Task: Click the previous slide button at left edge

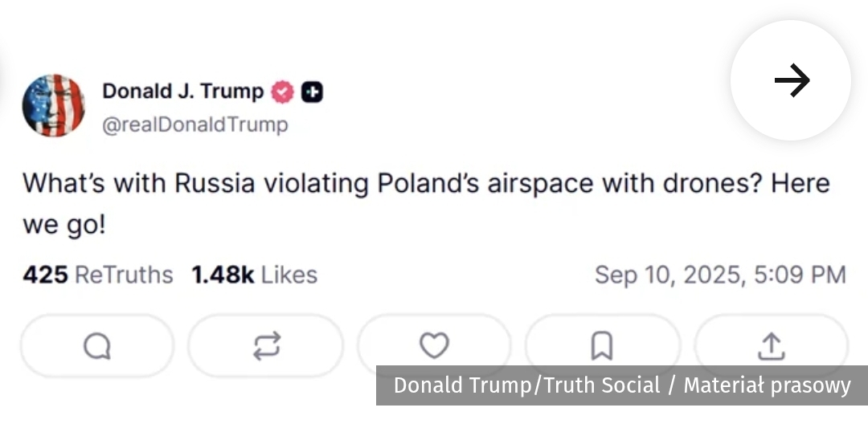Action: click(x=2, y=80)
